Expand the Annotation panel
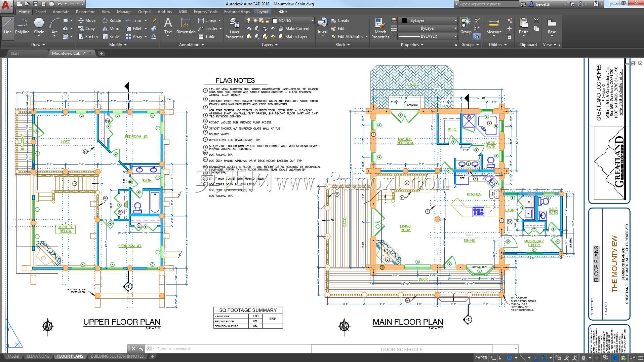The image size is (644, 362). coord(192,45)
